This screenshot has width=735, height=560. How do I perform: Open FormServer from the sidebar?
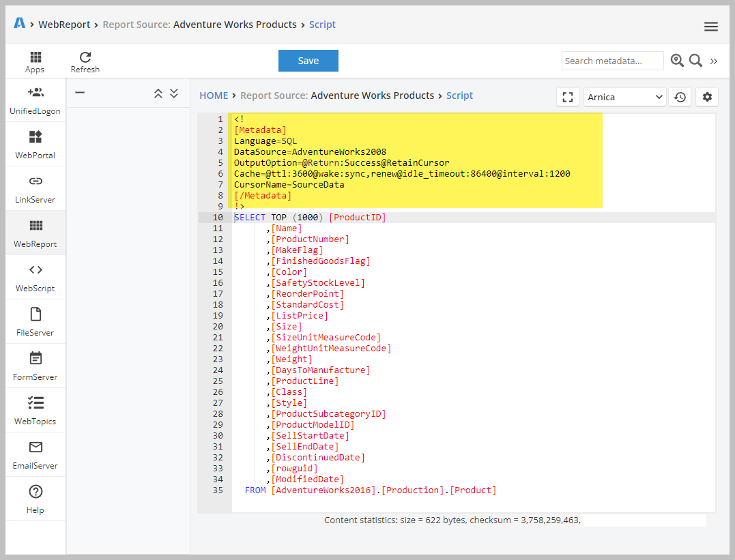click(x=35, y=365)
